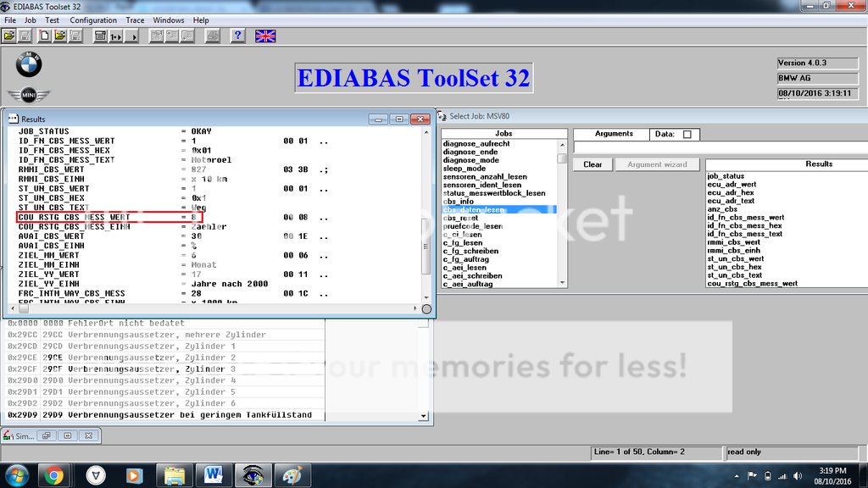Click the Jobs list scroll up arrow
The image size is (868, 488).
(562, 144)
